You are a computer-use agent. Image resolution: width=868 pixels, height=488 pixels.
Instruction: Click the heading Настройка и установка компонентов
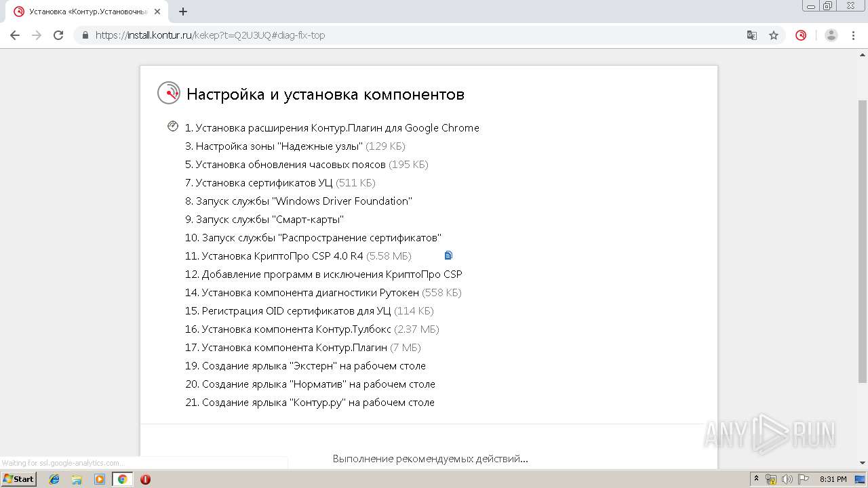coord(325,94)
